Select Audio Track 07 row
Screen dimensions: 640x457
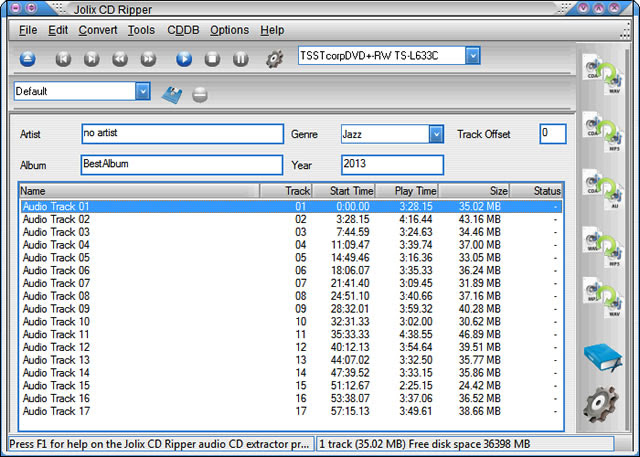(291, 283)
